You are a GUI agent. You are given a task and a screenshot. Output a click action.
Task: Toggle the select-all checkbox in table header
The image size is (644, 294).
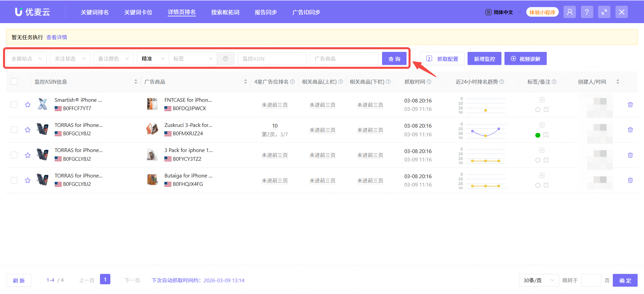pyautogui.click(x=14, y=82)
